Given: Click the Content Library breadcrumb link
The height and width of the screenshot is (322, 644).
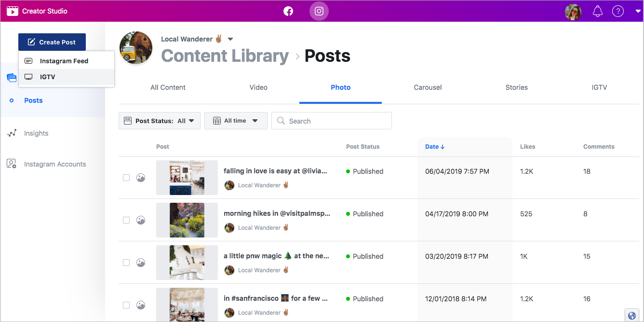Looking at the screenshot, I should [x=225, y=56].
